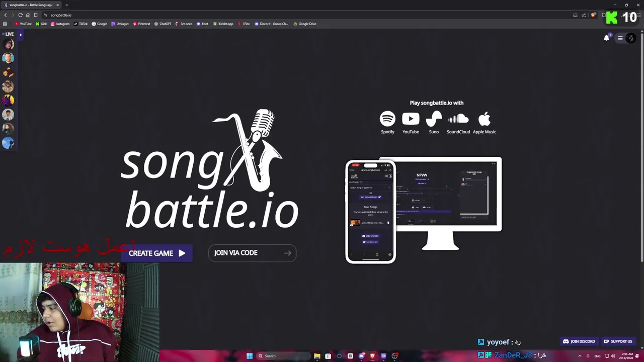Open the ChatGPT bookmark
The image size is (644, 362).
coord(163,24)
